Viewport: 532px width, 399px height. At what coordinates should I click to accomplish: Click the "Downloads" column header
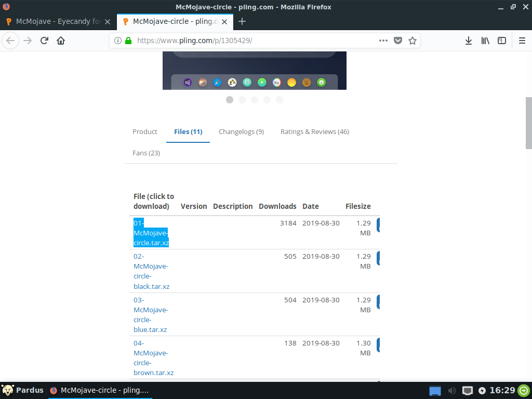point(277,206)
